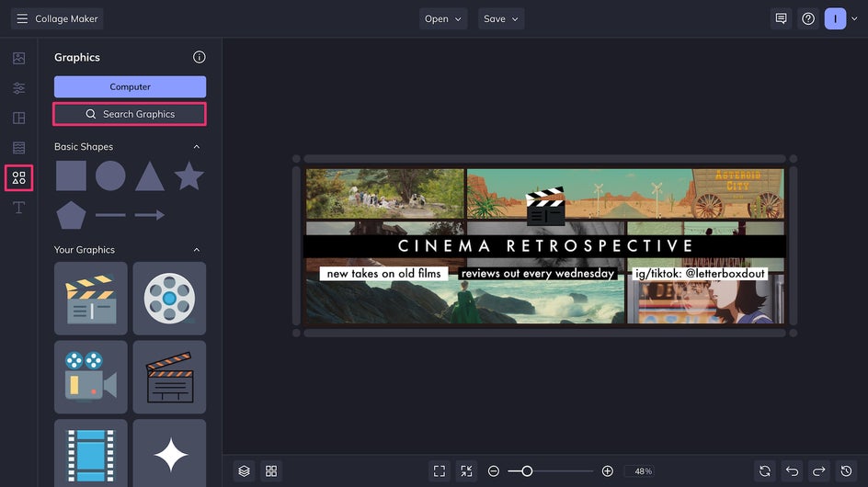Viewport: 868px width, 487px height.
Task: Open the Image Manager sidebar icon
Action: point(18,58)
